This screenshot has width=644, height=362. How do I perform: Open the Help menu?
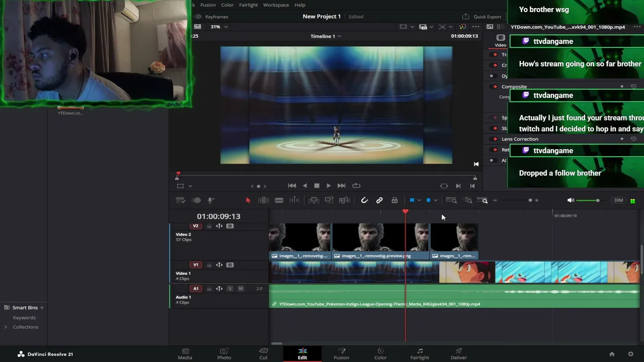click(299, 5)
